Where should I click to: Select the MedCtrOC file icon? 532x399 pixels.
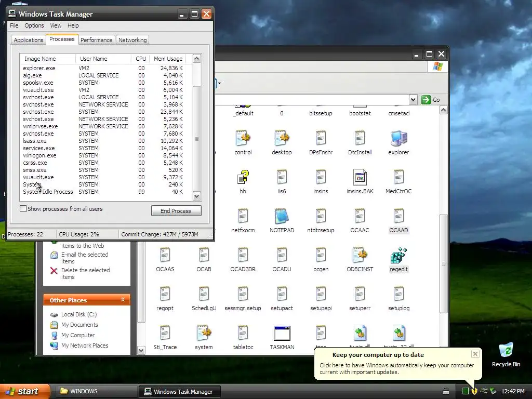tap(398, 177)
